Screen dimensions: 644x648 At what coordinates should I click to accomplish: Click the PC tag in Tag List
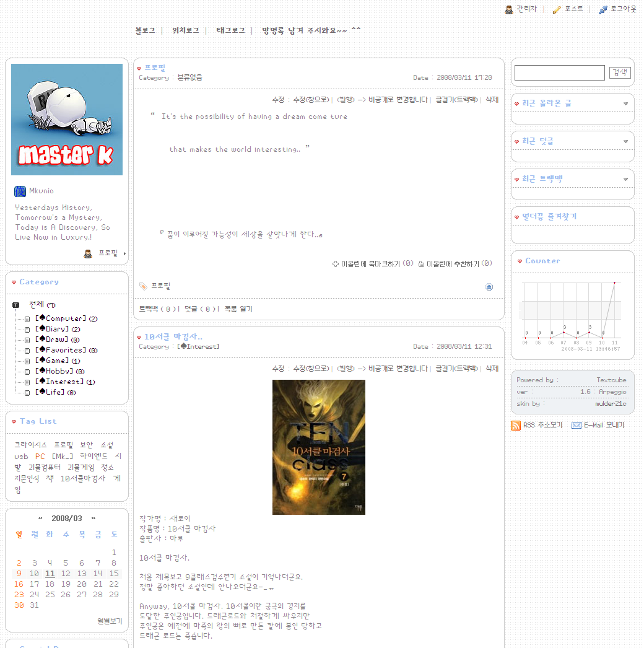[40, 456]
